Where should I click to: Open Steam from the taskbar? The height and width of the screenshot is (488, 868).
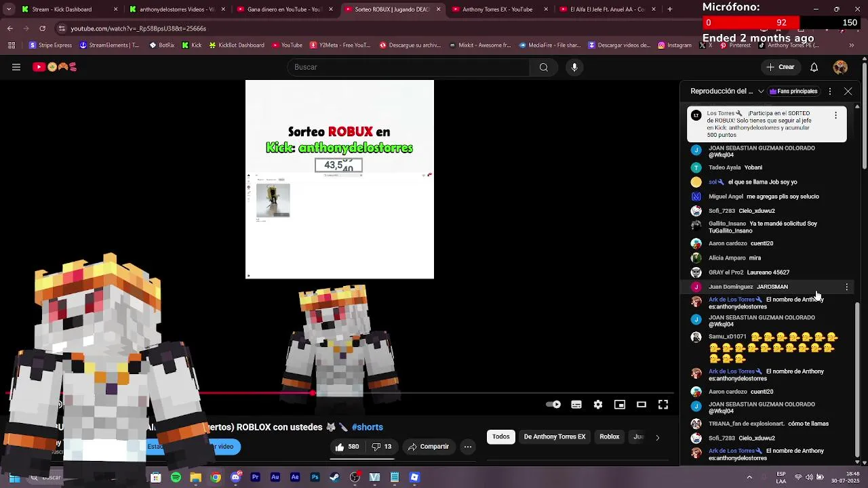coord(334,477)
